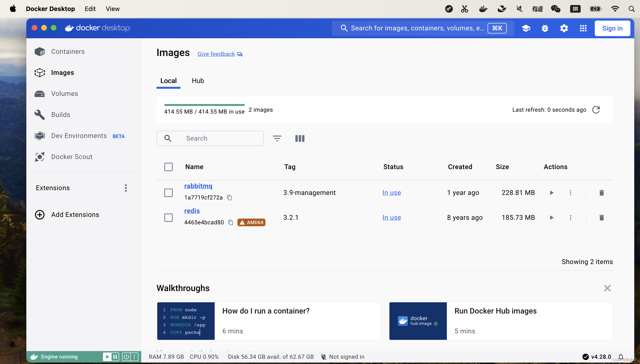The image size is (640, 364).
Task: Expand the redis image actions menu
Action: [570, 217]
